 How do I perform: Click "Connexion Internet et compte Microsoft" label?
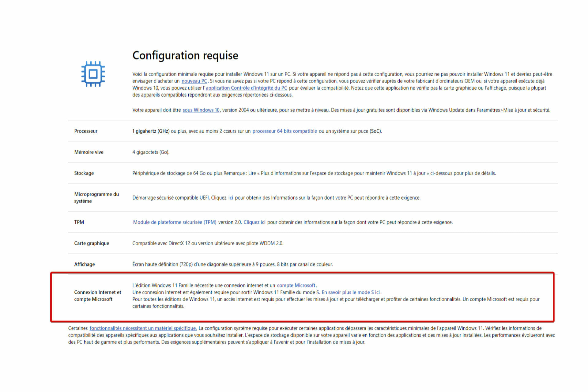click(98, 296)
